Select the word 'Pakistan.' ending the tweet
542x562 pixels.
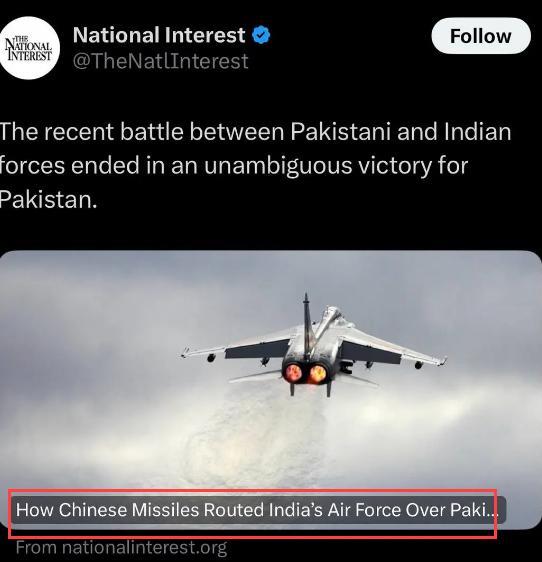pos(48,200)
